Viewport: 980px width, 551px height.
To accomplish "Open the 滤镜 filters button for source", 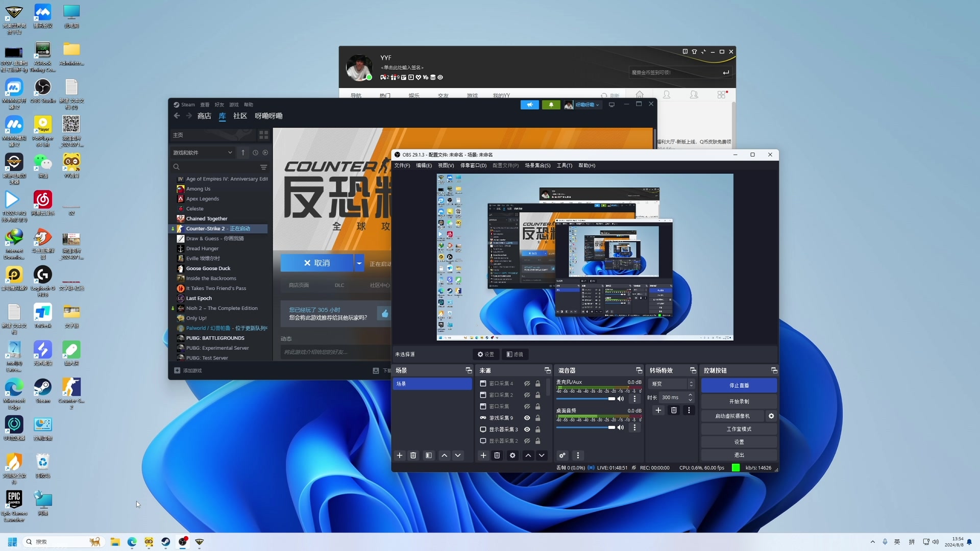I will tap(514, 355).
